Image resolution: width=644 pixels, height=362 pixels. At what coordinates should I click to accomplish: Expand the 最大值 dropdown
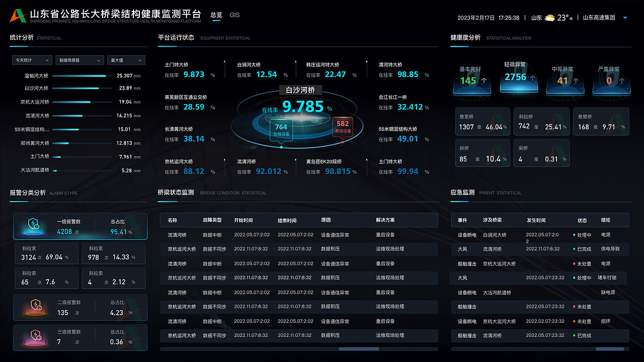click(x=126, y=60)
